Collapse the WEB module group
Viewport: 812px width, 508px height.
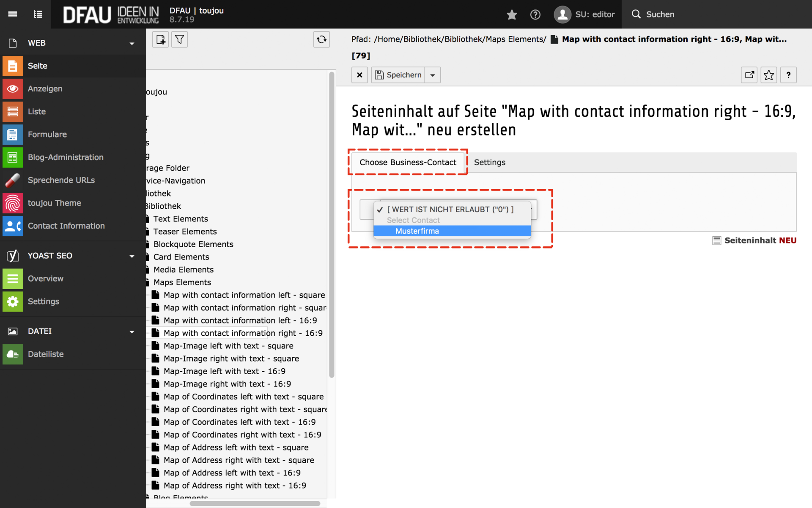[132, 44]
